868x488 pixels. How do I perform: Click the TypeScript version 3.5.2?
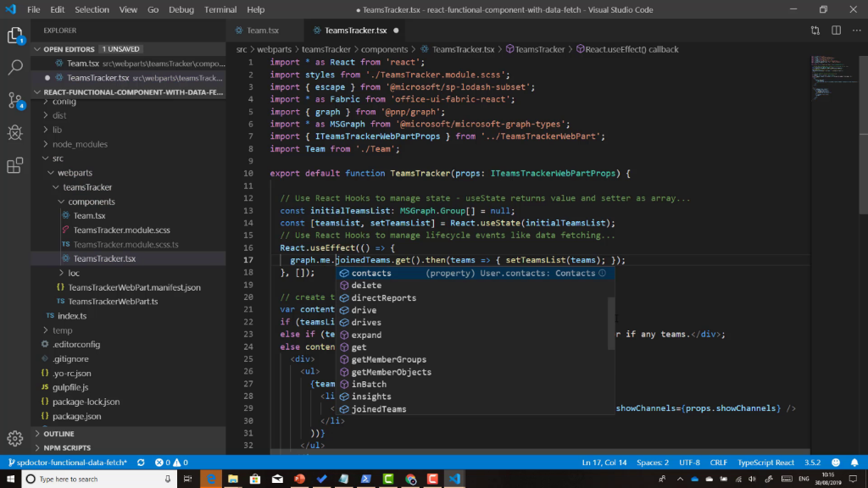pos(813,463)
